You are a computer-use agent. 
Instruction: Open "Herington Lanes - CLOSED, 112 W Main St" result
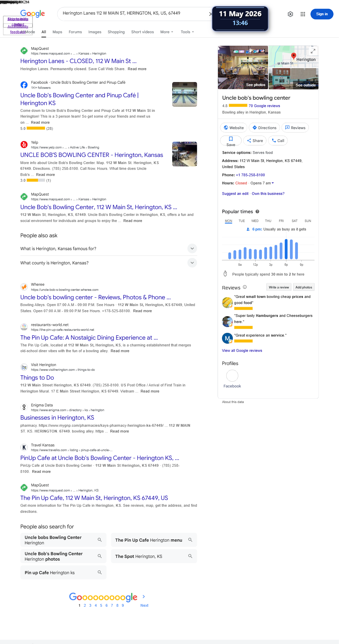tap(78, 61)
